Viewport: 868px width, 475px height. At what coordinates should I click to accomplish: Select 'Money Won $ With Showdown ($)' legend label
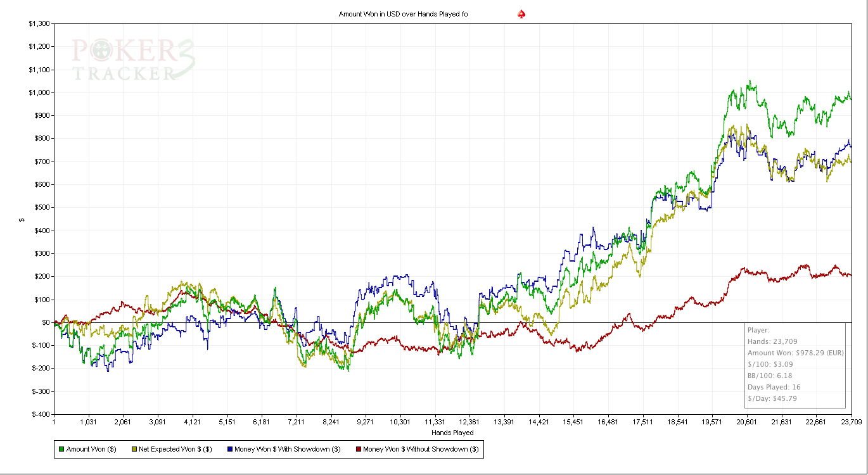[x=288, y=449]
